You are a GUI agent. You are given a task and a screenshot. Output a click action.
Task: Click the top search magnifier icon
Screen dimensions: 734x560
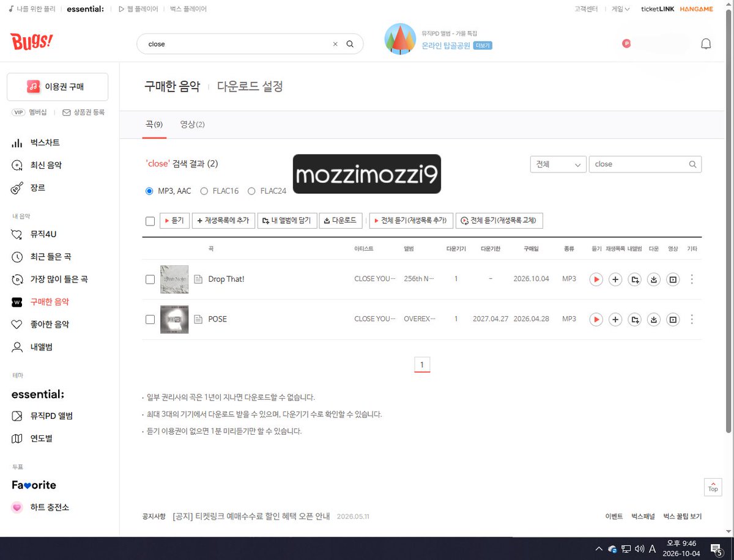[350, 44]
